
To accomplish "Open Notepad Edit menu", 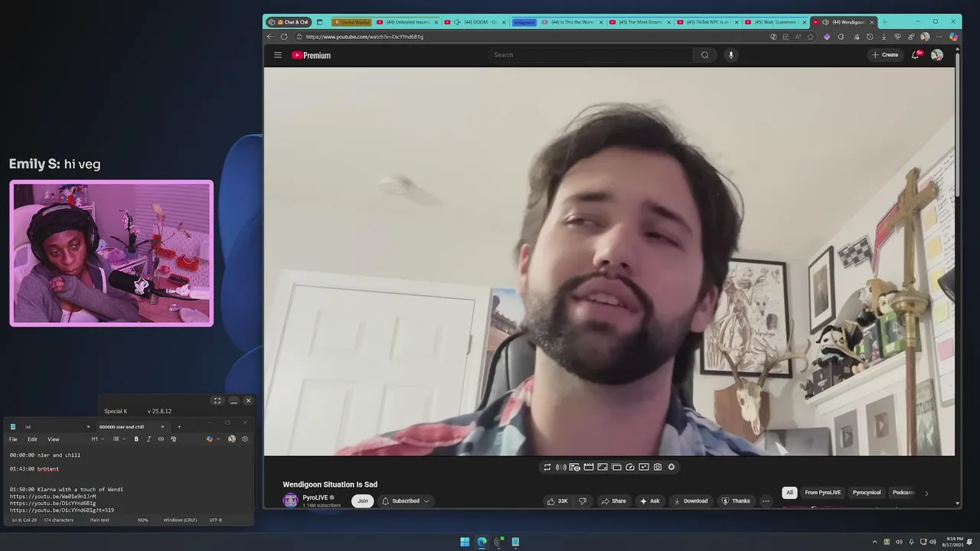I will [32, 439].
